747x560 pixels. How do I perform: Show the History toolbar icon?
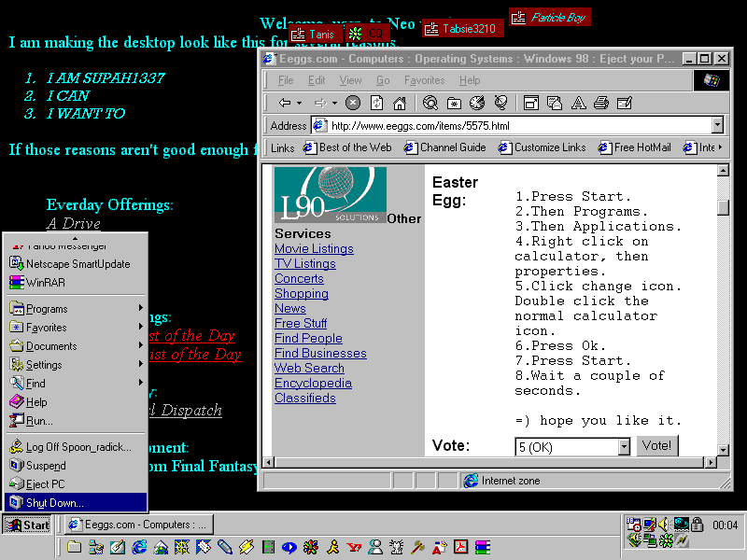pos(477,103)
